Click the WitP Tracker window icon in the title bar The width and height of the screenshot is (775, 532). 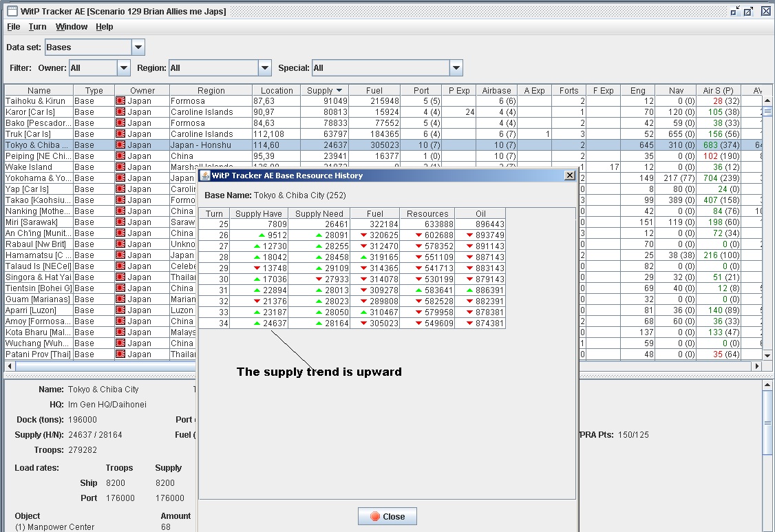(x=12, y=11)
